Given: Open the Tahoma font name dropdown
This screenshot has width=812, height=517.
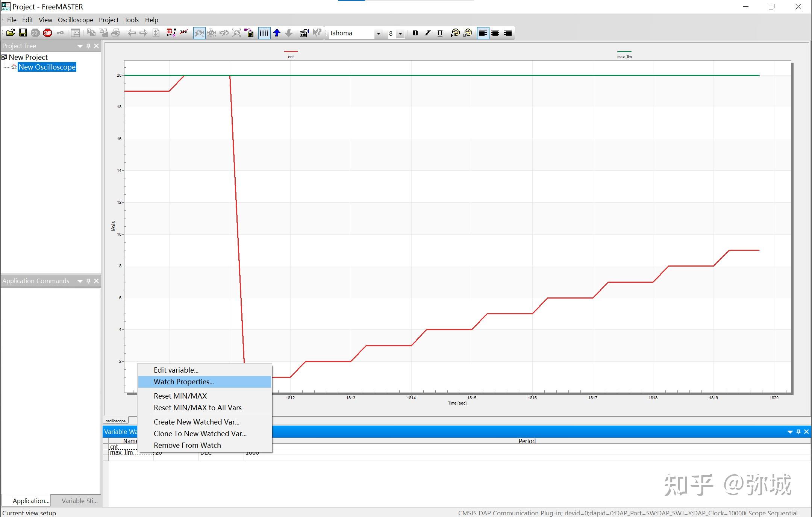Looking at the screenshot, I should point(378,33).
